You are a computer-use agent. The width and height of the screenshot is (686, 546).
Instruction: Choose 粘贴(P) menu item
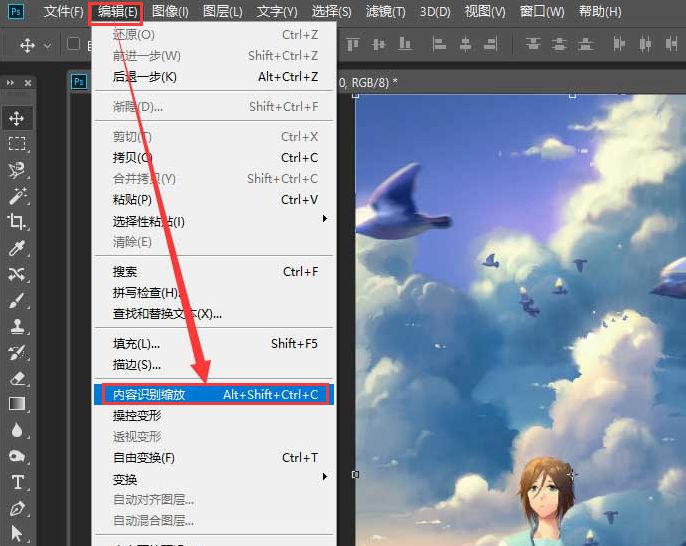[x=214, y=200]
